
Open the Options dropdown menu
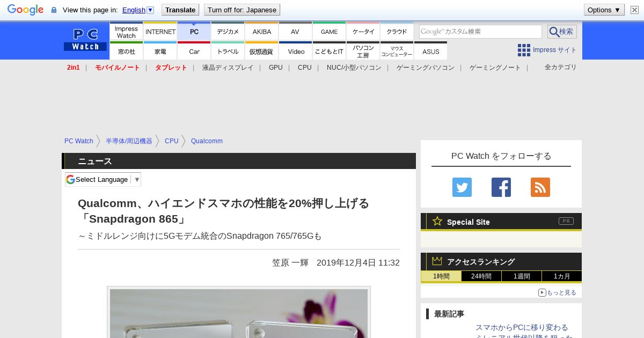[x=604, y=10]
